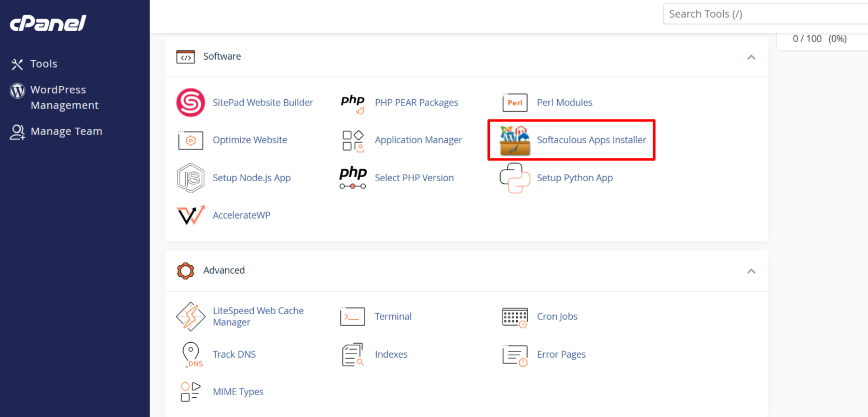This screenshot has height=417, width=868.
Task: Open Setup Python App link
Action: click(x=575, y=178)
